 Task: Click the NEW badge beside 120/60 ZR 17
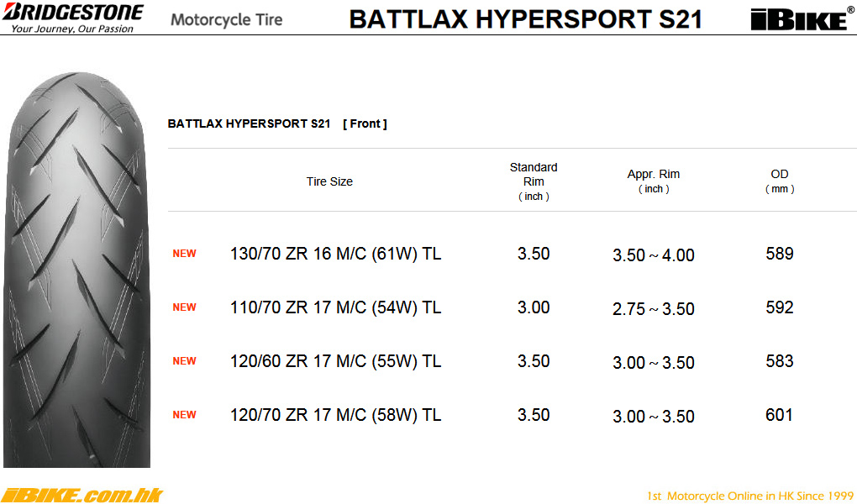(184, 361)
